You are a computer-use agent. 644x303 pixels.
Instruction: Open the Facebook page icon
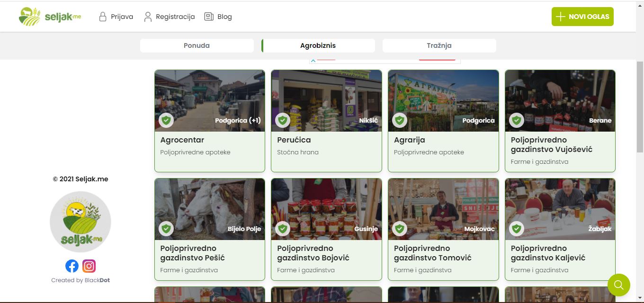[72, 266]
